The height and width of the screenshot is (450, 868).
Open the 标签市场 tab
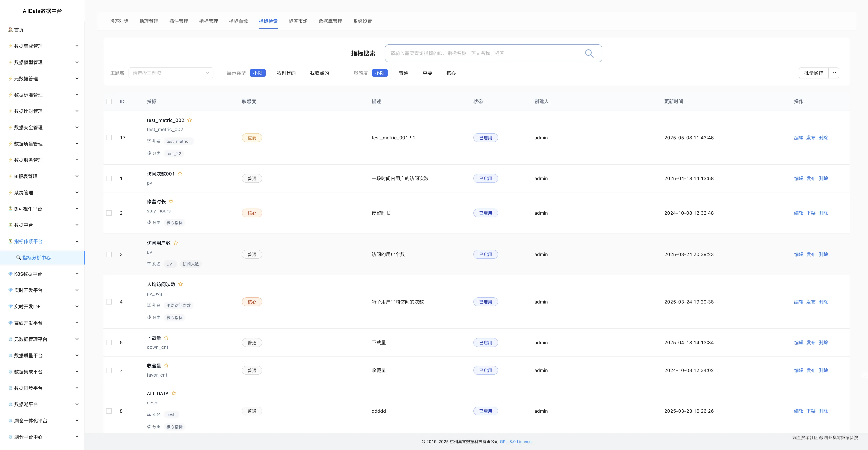click(298, 21)
